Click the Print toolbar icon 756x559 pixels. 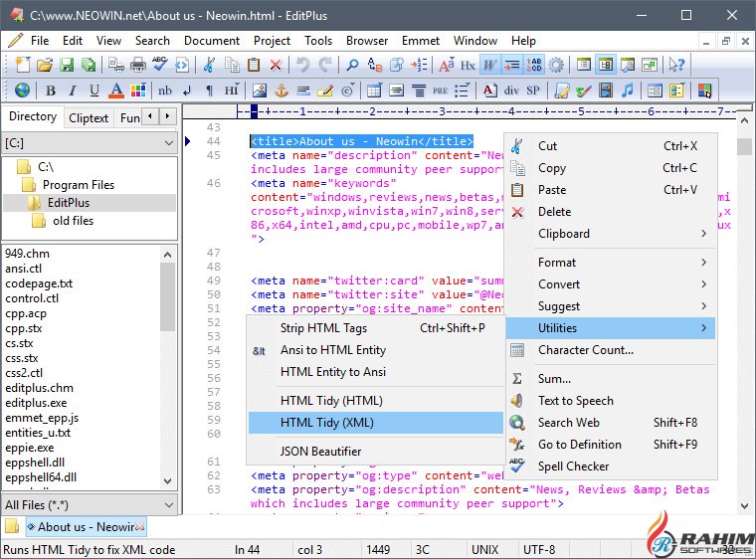tap(138, 65)
